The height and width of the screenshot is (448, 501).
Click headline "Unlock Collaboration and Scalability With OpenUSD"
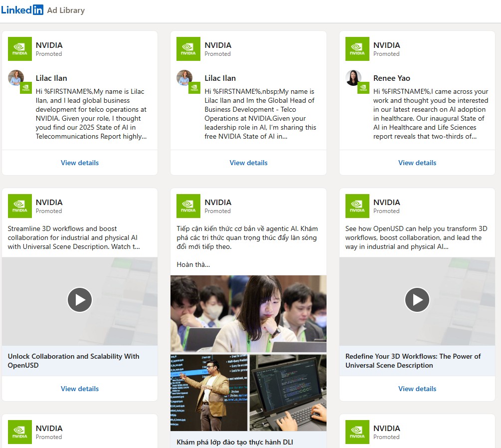point(73,361)
